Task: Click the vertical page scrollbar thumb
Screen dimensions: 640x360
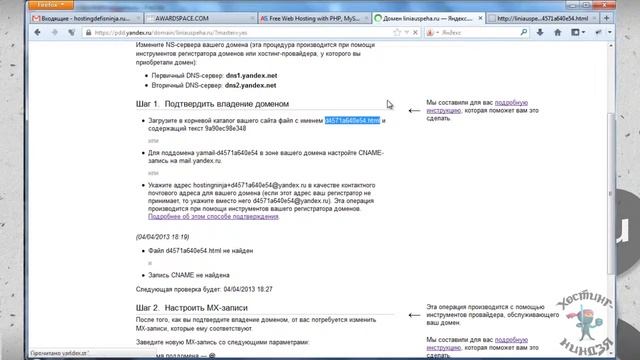Action: (611, 194)
